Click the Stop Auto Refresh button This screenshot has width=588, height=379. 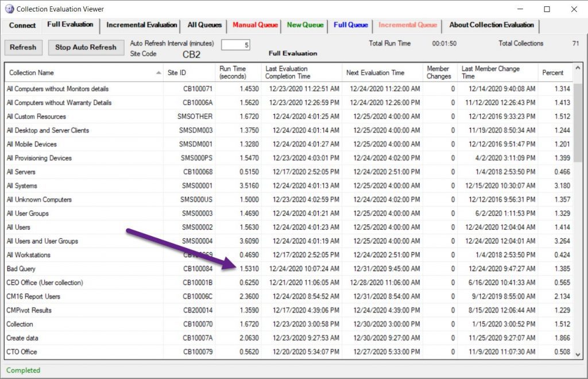tap(86, 47)
